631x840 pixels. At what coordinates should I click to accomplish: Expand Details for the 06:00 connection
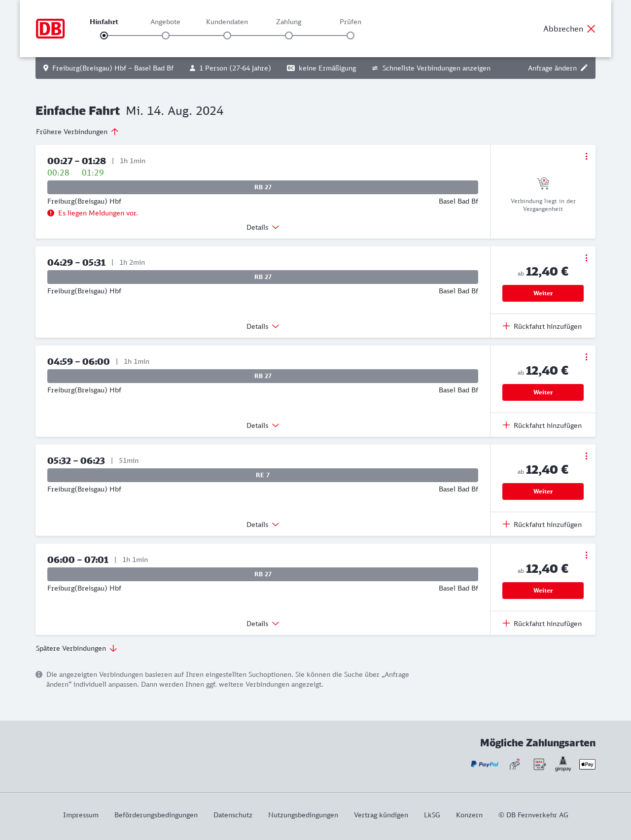263,624
